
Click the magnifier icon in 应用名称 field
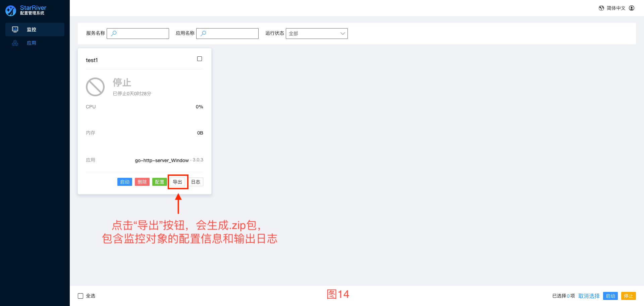(203, 33)
